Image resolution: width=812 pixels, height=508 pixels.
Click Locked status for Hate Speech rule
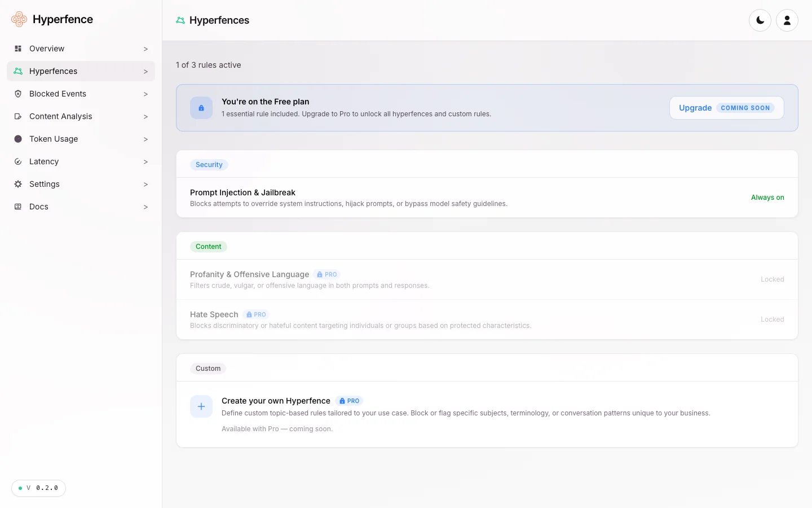[x=772, y=319]
